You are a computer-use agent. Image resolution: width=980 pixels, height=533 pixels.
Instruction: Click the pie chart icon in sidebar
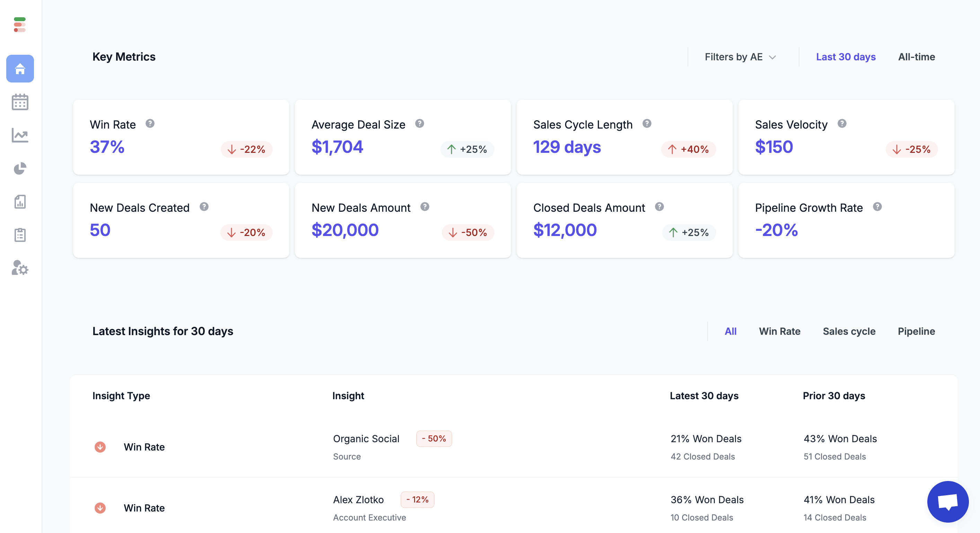click(x=20, y=168)
